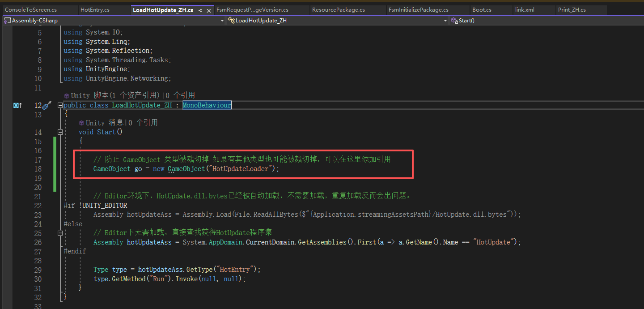The width and height of the screenshot is (644, 309).
Task: Click the 'void Start()' declaration on line 14
Action: [101, 132]
